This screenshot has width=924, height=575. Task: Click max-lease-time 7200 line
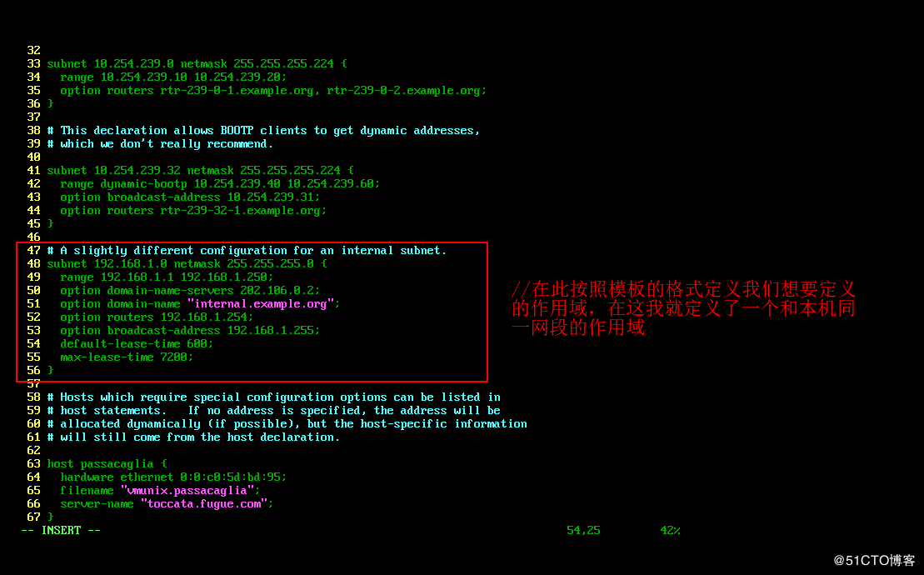[x=127, y=357]
